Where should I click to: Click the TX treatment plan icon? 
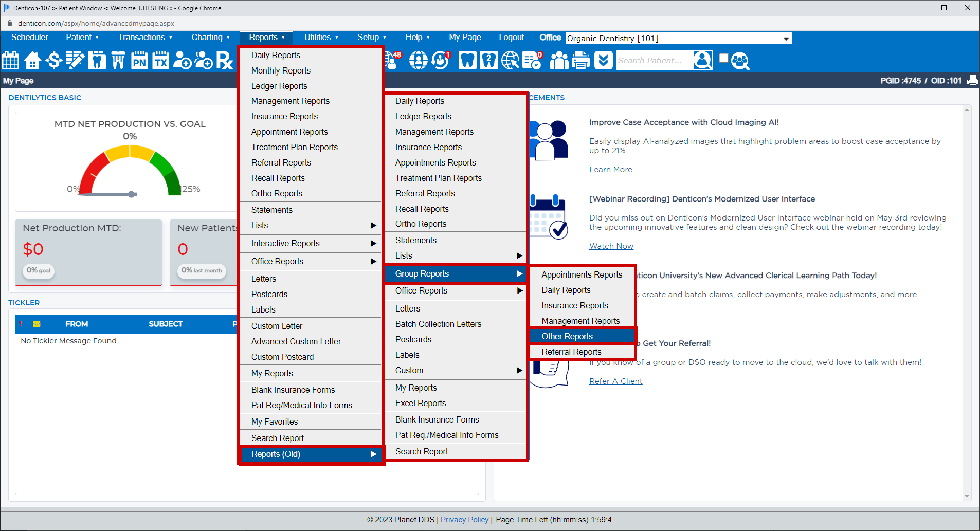click(x=161, y=60)
